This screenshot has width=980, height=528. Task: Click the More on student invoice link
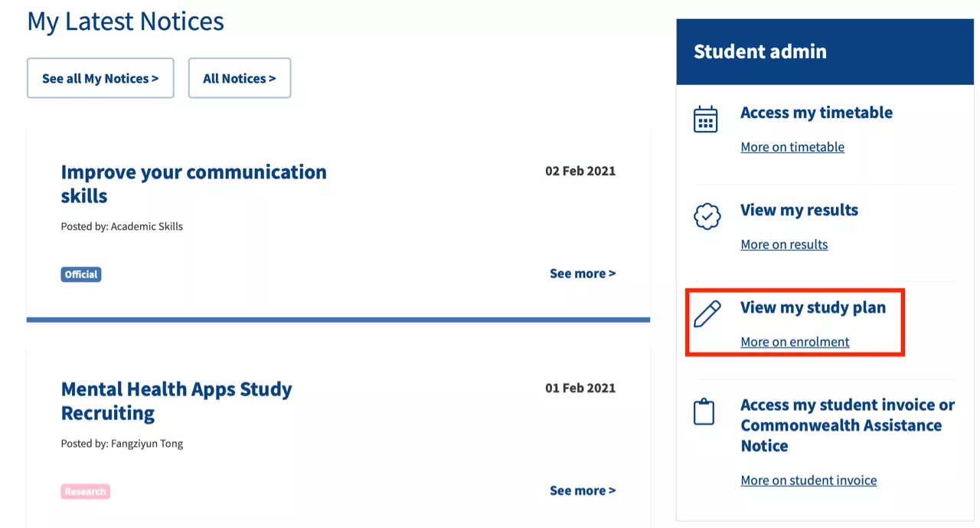pos(808,480)
